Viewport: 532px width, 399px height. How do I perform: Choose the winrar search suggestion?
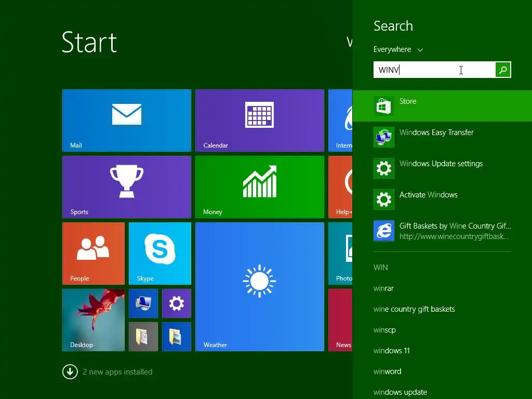[383, 288]
